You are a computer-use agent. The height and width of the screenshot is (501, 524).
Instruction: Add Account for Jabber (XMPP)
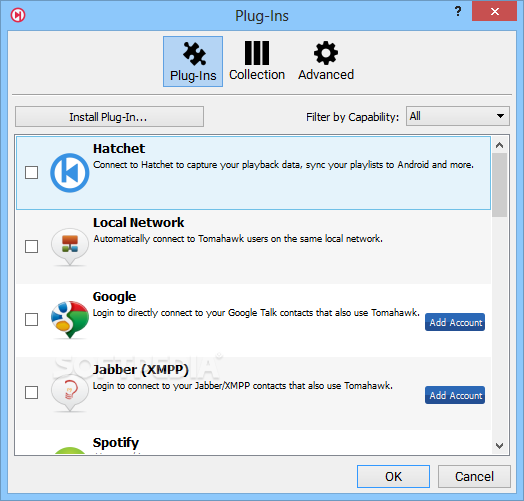pos(455,395)
